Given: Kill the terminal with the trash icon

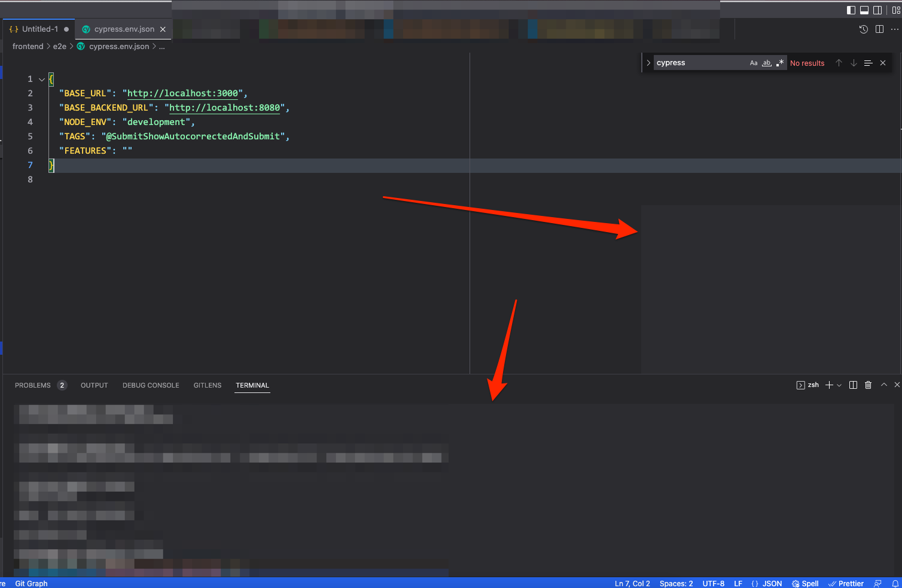Looking at the screenshot, I should 869,385.
